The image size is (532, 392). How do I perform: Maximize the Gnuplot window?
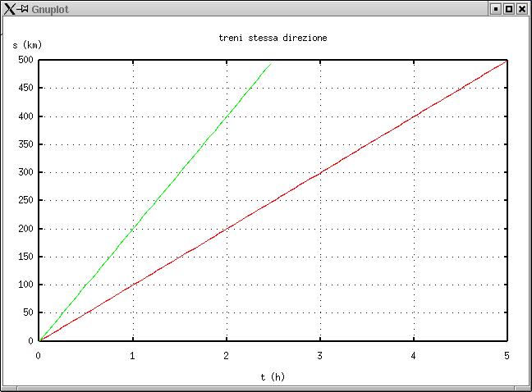tap(509, 8)
